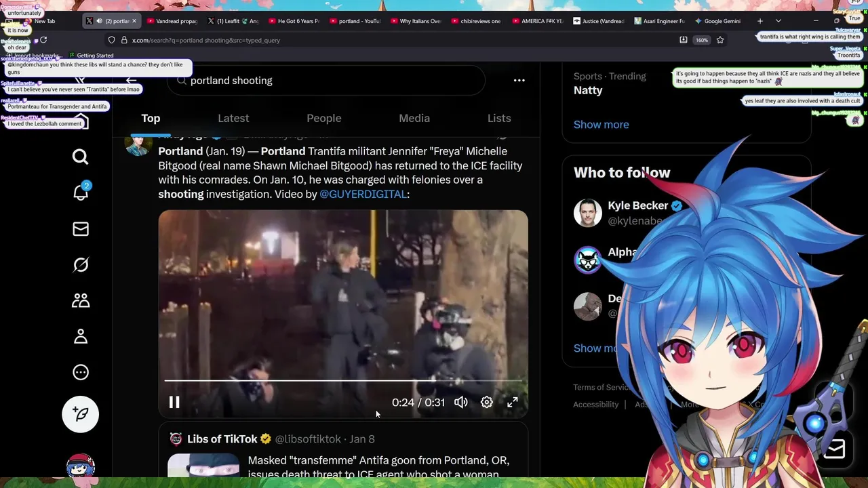Switch to portland - YouTube browser tab
Viewport: 868px width, 488px height.
[x=355, y=21]
